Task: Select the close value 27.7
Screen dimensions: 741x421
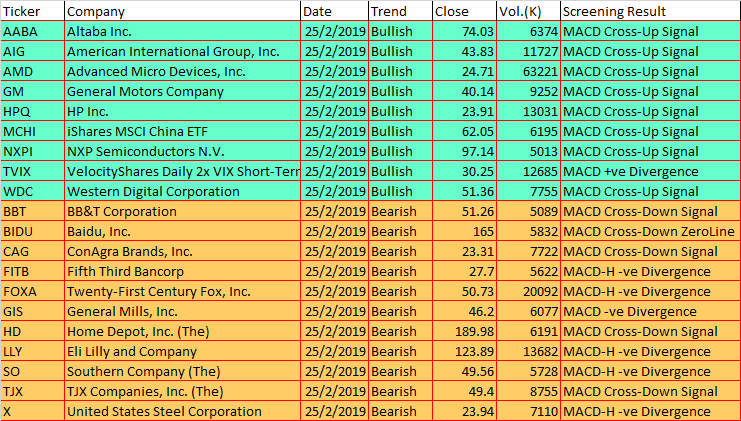Action: click(x=465, y=271)
